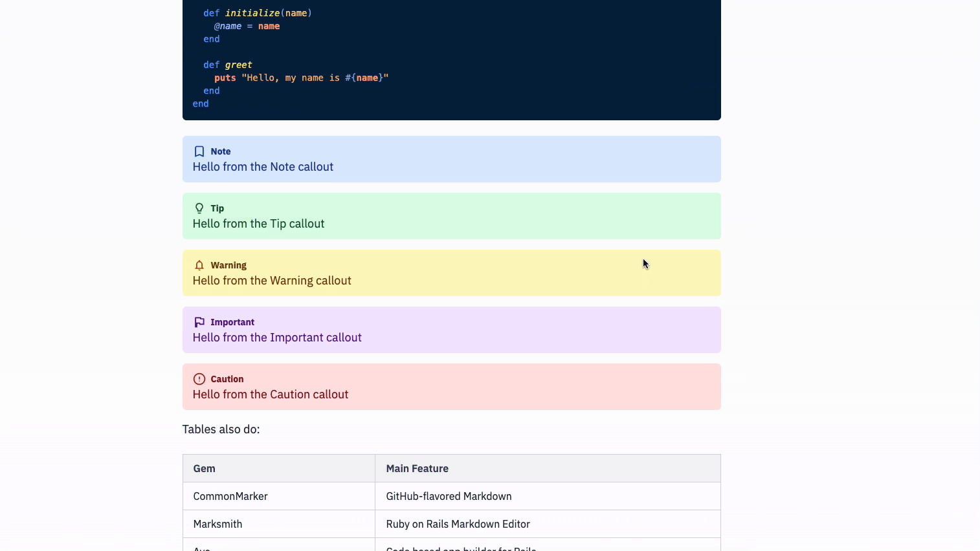Screen dimensions: 980x551
Task: Click the 'Warning' callout heading
Action: [x=228, y=265]
